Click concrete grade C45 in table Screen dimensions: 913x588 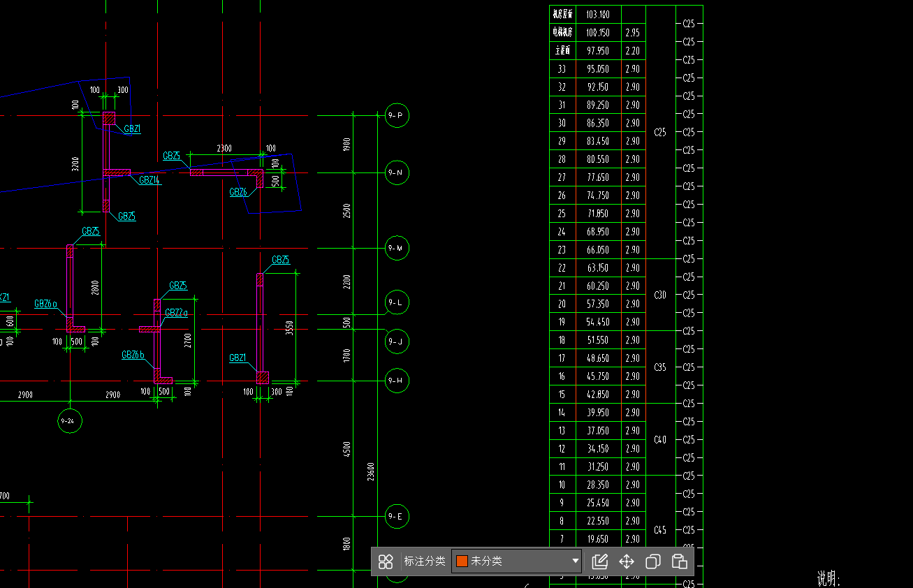[x=660, y=531]
